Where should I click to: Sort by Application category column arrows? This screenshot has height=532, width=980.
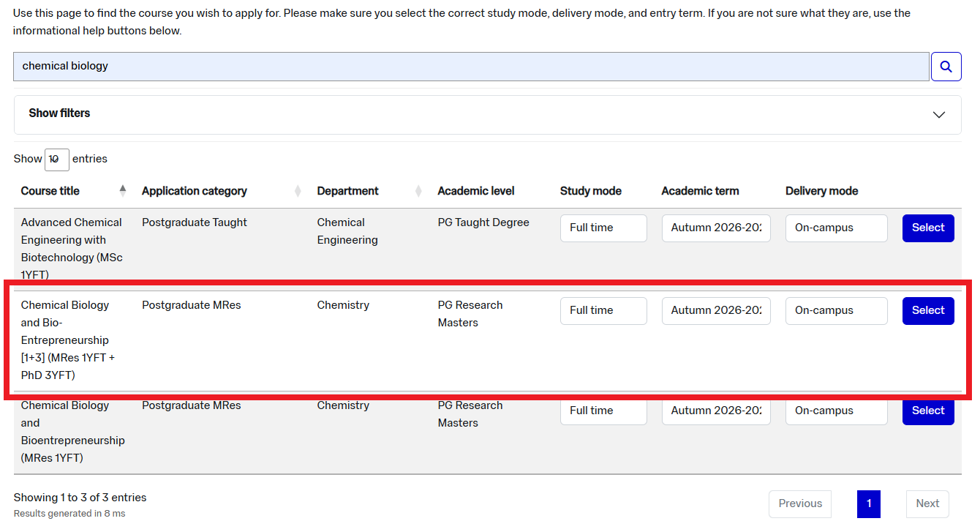tap(298, 191)
